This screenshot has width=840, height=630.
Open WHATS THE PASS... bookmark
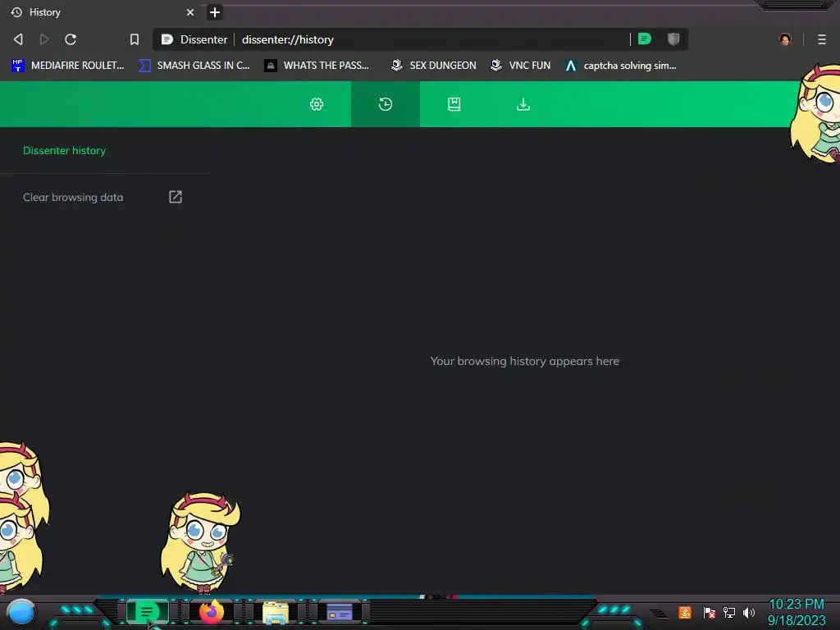tap(317, 66)
